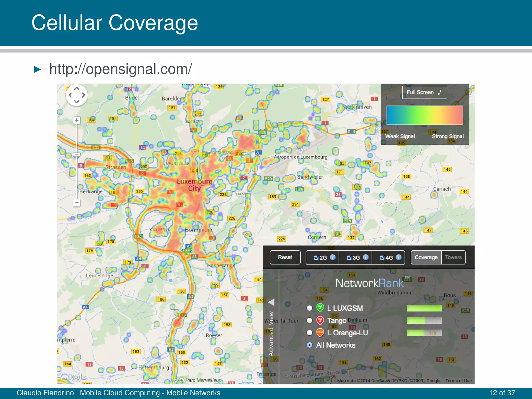Select the Tango radio button

click(309, 320)
